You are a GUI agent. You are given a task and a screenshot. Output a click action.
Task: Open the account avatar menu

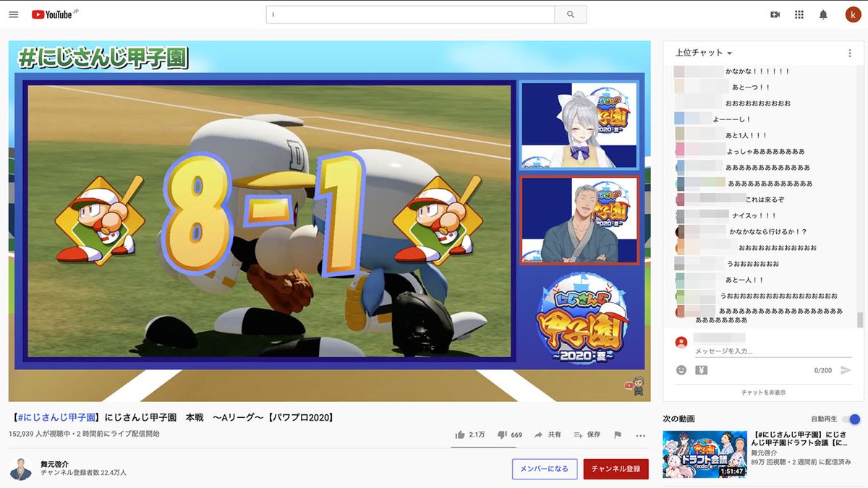point(853,14)
